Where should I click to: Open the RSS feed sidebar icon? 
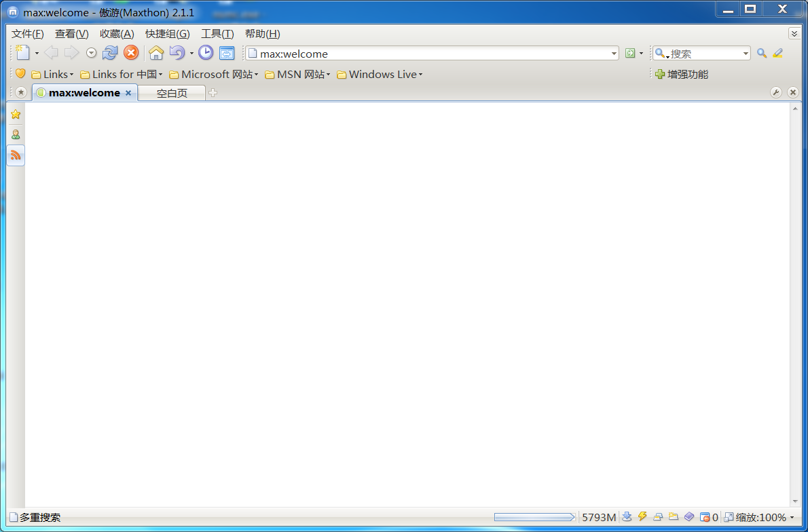click(x=16, y=155)
